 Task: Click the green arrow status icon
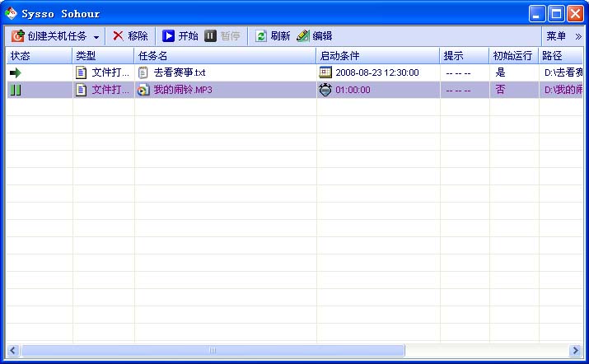coord(16,72)
